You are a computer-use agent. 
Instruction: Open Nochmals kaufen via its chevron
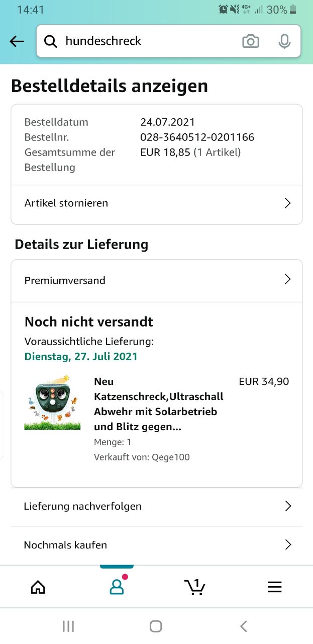click(x=288, y=545)
